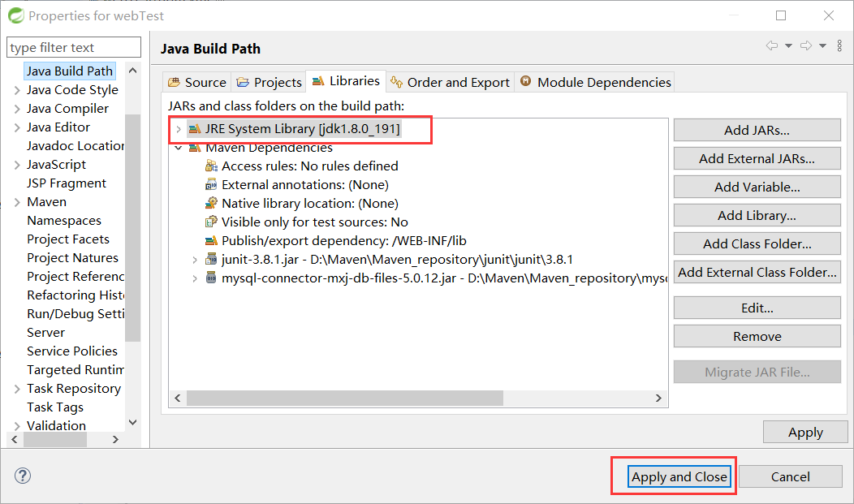
Task: Click the sidebar horizontal scrollbar thumb
Action: point(55,439)
